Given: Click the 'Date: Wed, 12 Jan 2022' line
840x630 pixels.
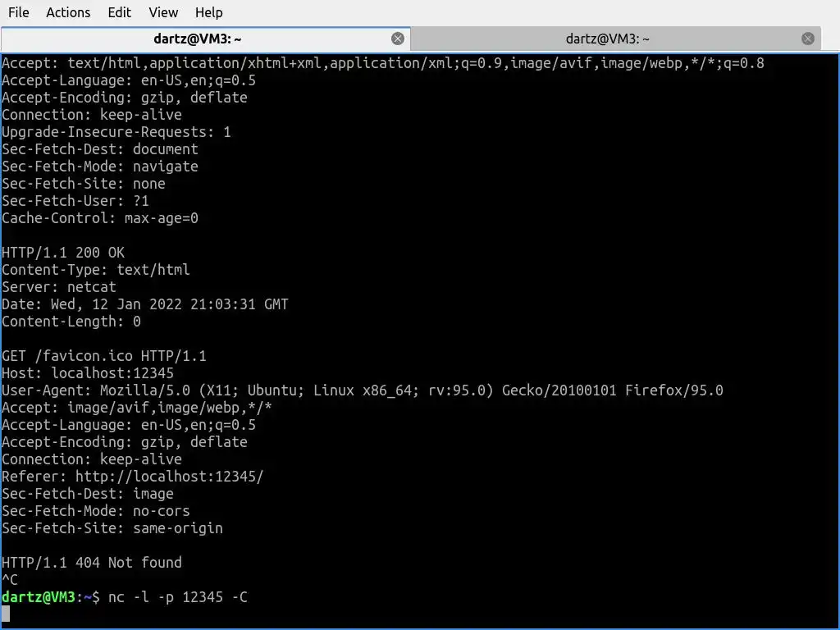Looking at the screenshot, I should pos(145,304).
